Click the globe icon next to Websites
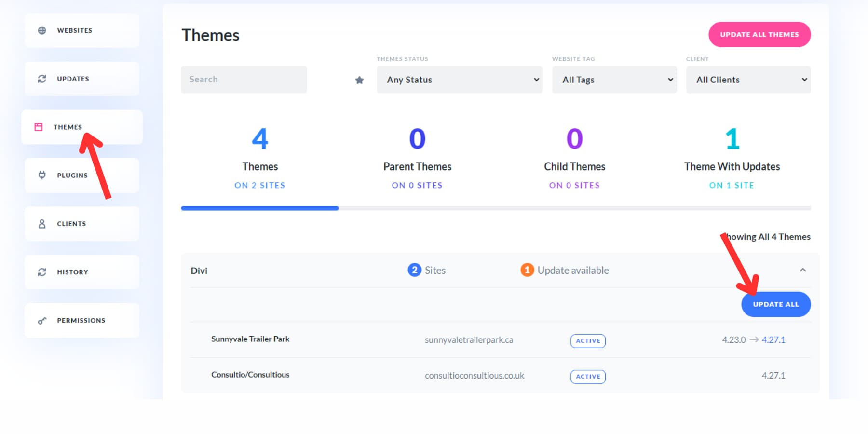Screen dimensions: 868x434 pyautogui.click(x=42, y=30)
